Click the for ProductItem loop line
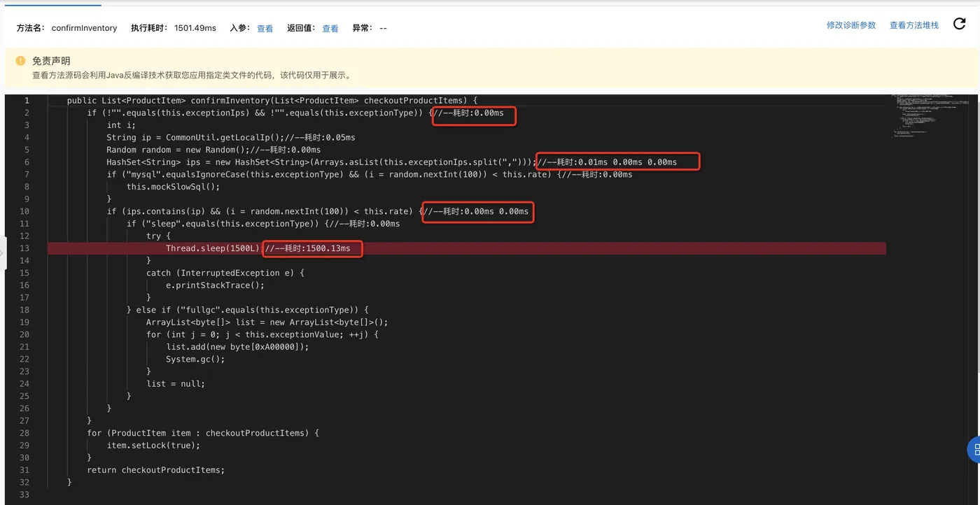Screen dimensions: 980x505 click(203, 433)
